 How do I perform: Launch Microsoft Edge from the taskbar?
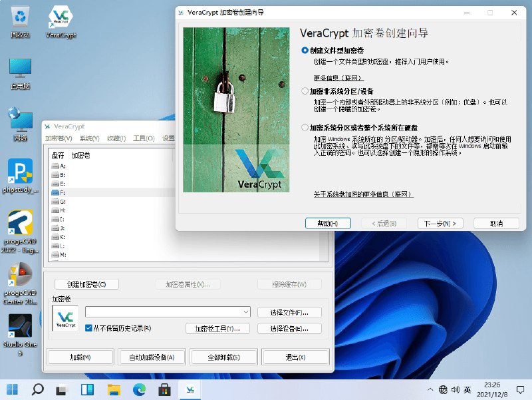click(x=139, y=389)
